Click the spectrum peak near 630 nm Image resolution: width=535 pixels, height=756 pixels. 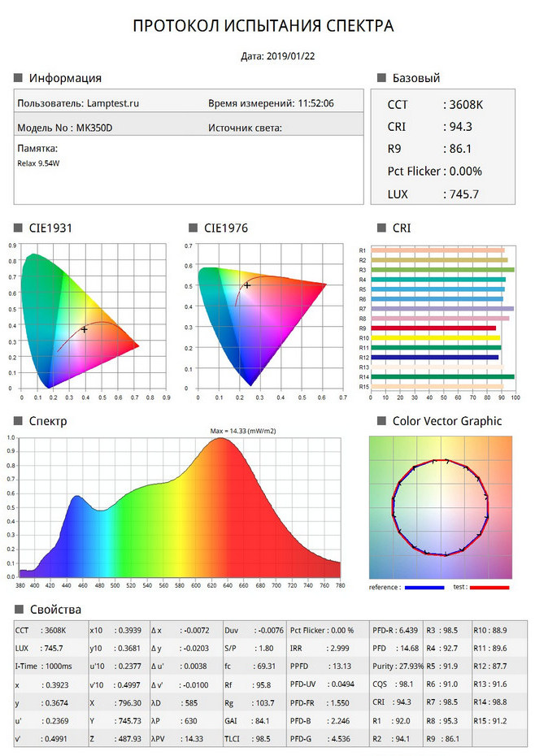tap(221, 439)
